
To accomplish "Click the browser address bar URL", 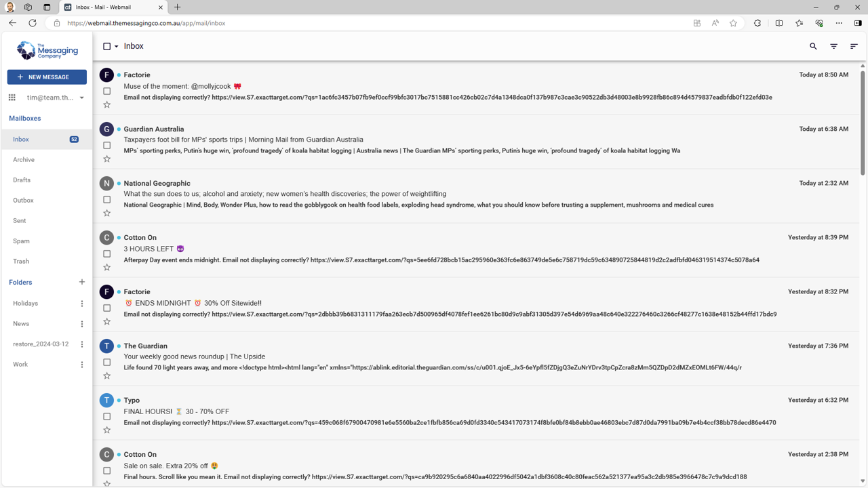I will (146, 23).
